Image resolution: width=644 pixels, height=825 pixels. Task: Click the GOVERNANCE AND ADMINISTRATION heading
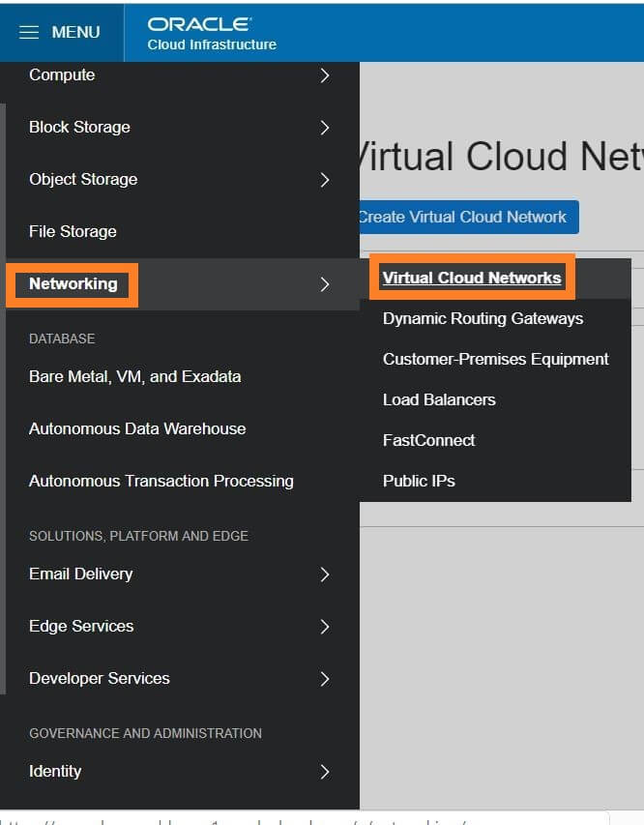(x=145, y=733)
